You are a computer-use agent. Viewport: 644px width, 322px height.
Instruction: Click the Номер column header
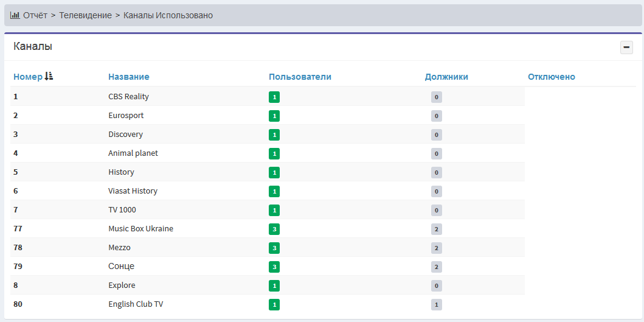coord(28,77)
